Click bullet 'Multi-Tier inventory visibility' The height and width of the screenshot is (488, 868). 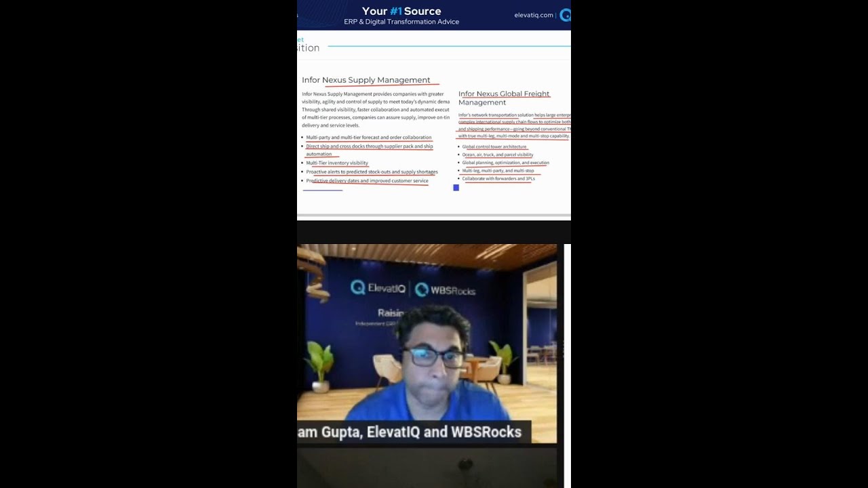tap(337, 163)
